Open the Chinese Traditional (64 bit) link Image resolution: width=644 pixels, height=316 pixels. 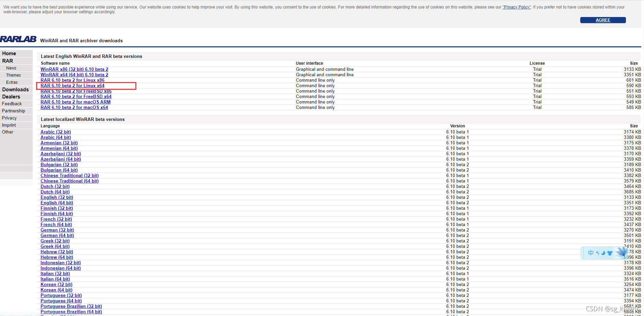(x=70, y=181)
